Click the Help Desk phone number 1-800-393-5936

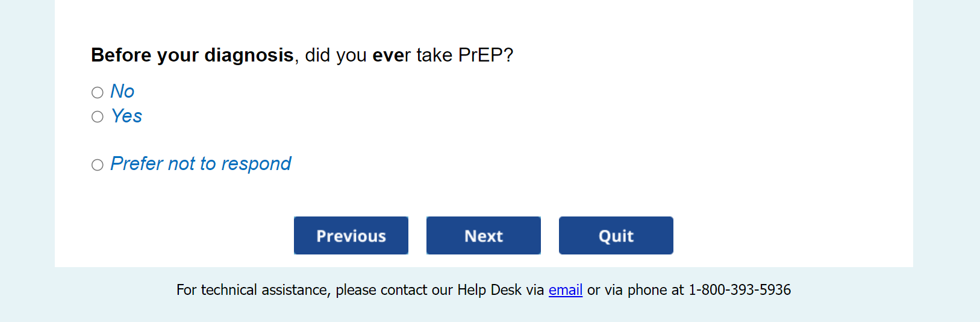739,290
